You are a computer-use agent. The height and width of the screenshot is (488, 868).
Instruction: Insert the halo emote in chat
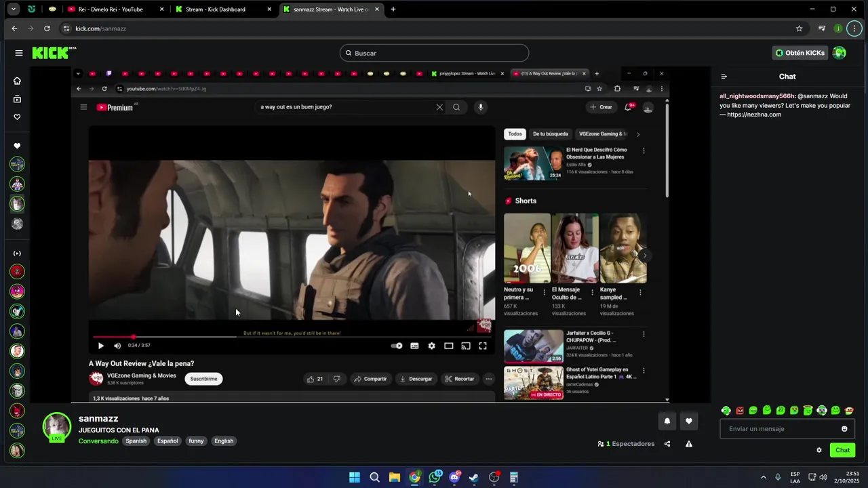point(808,410)
